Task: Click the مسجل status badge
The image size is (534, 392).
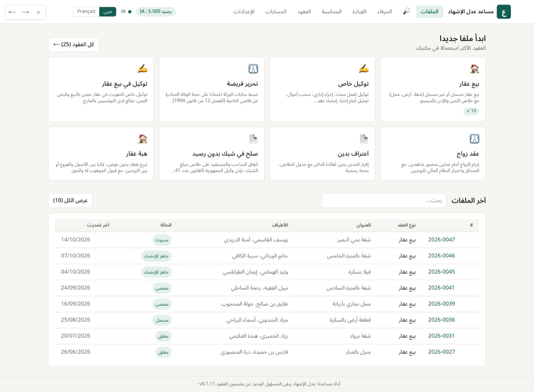Action: (162, 320)
